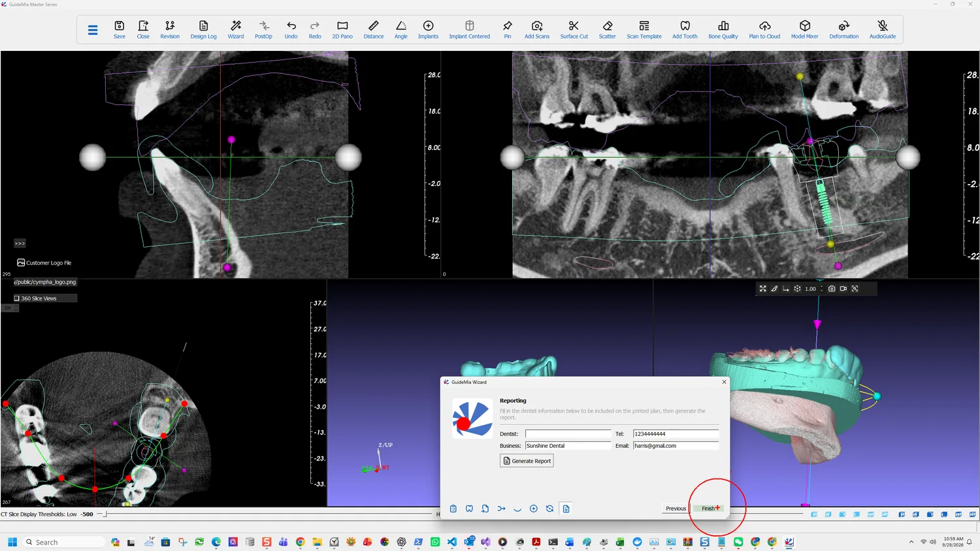
Task: Click the 3D view rotation center icon
Action: [797, 289]
